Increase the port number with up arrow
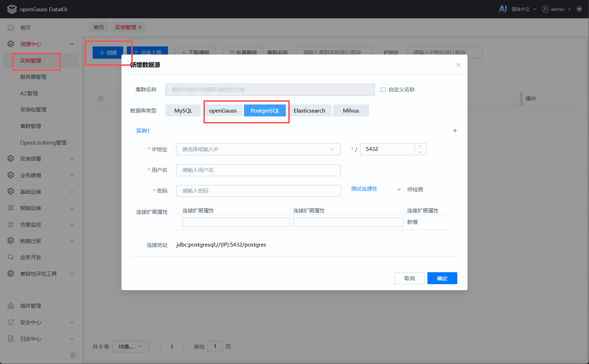 coord(420,146)
